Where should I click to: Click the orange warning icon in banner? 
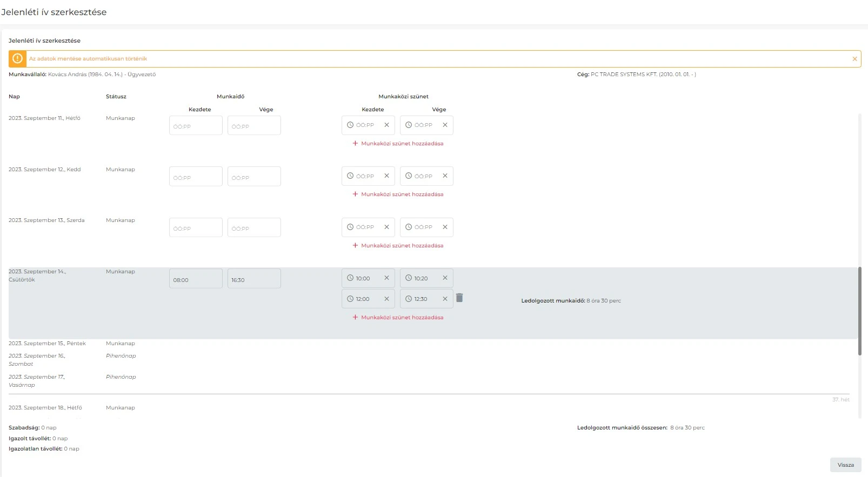[17, 59]
